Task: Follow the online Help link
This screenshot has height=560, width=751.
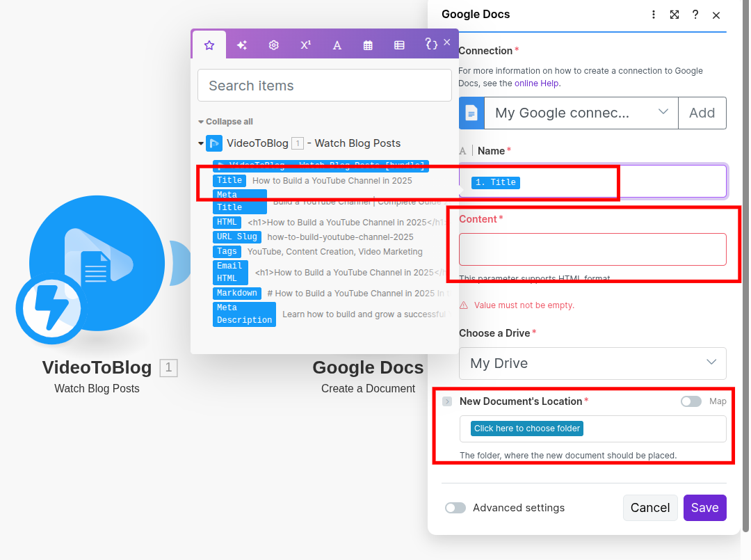Action: point(536,83)
